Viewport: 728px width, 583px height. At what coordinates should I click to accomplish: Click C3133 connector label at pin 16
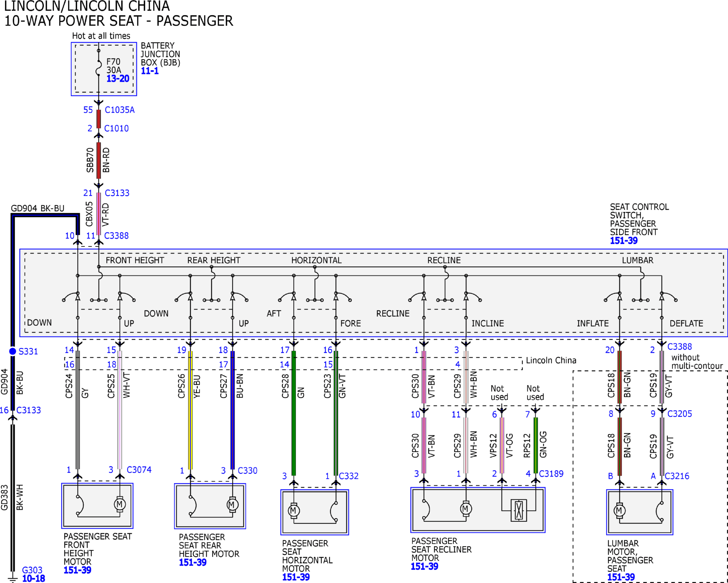coord(28,410)
